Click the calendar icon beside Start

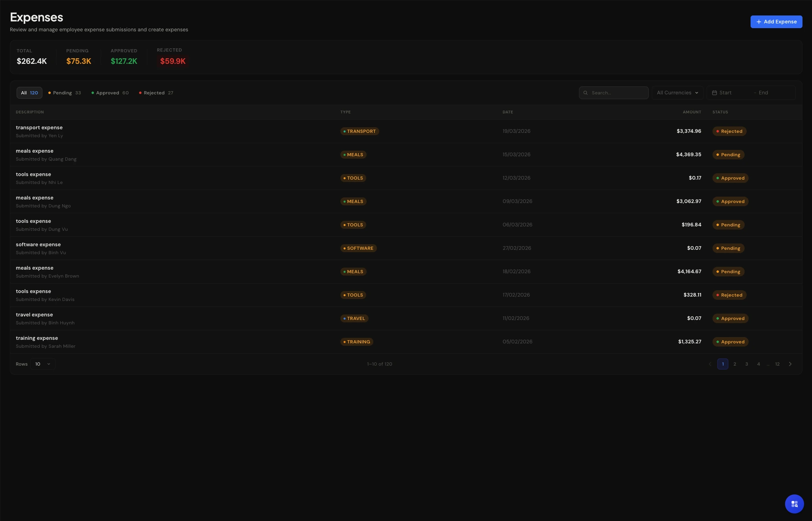tap(714, 93)
